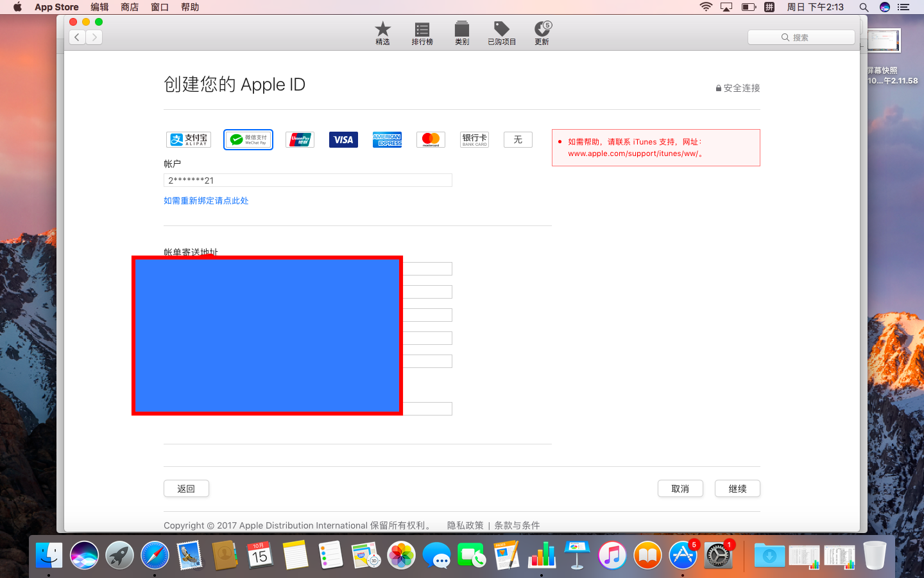Open the 窗口 window menu
The width and height of the screenshot is (924, 578).
160,7
